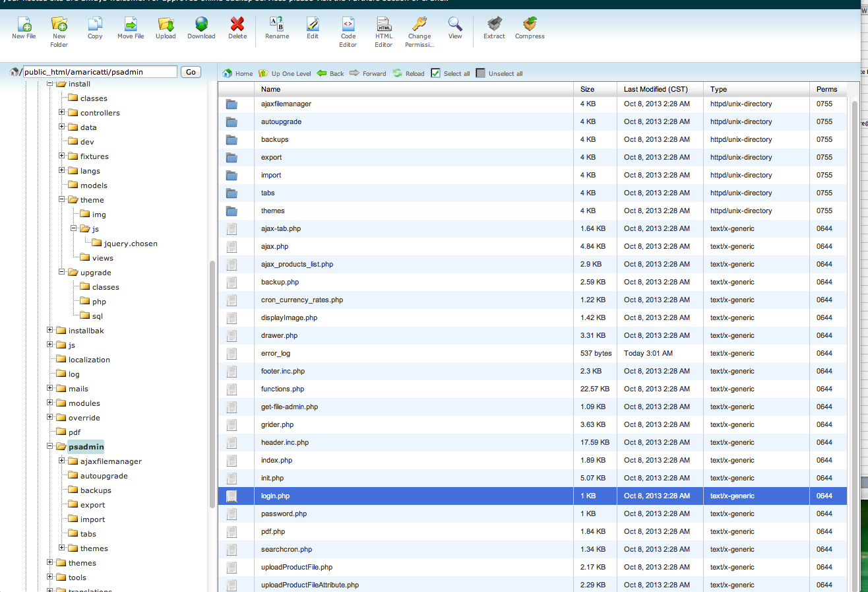Screen dimensions: 868x592
Task: Navigate Forward in file manager
Action: (x=368, y=73)
